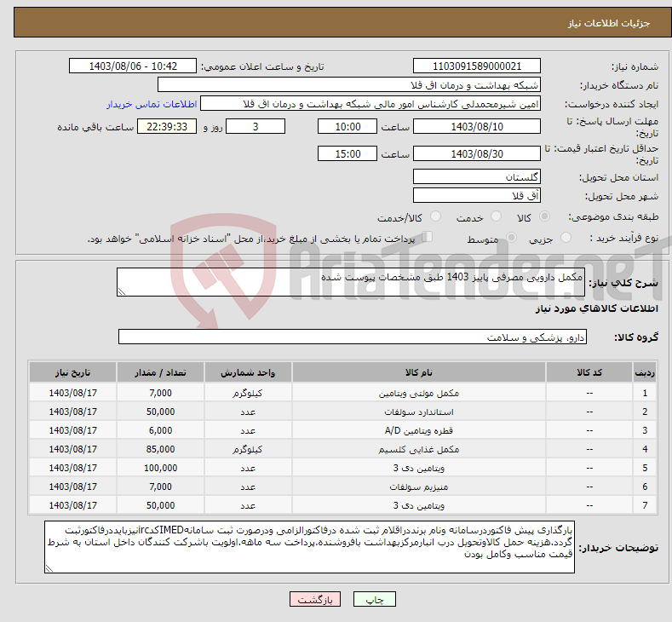Click the remaining time field 22:39:33
The width and height of the screenshot is (672, 622).
[167, 126]
